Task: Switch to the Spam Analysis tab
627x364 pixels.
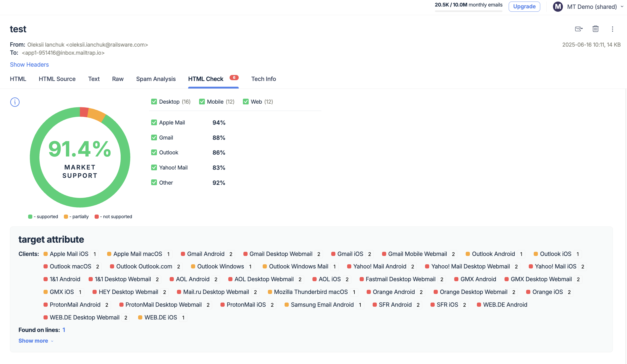Action: 156,79
